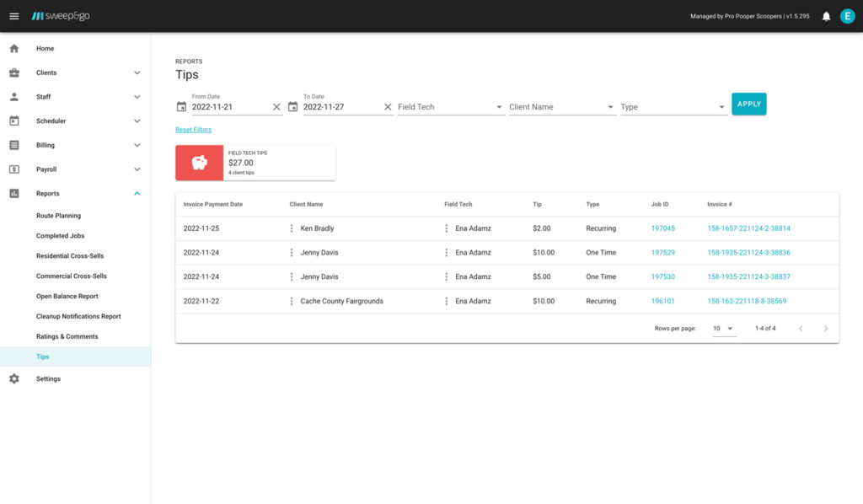
Task: Open the hamburger navigation menu
Action: pyautogui.click(x=13, y=16)
